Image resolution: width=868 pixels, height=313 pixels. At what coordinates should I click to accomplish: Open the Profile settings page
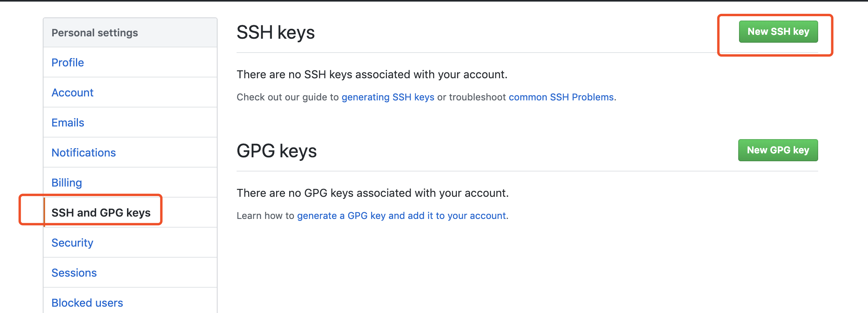coord(68,62)
